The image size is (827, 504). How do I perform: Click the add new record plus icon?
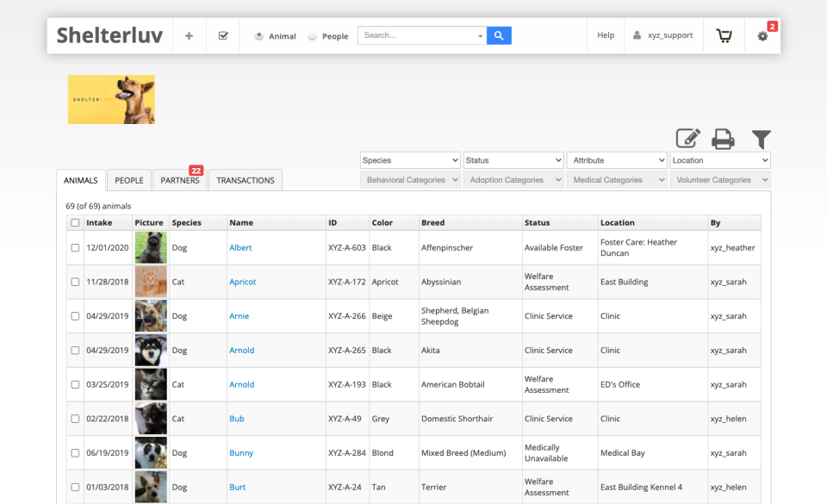189,35
